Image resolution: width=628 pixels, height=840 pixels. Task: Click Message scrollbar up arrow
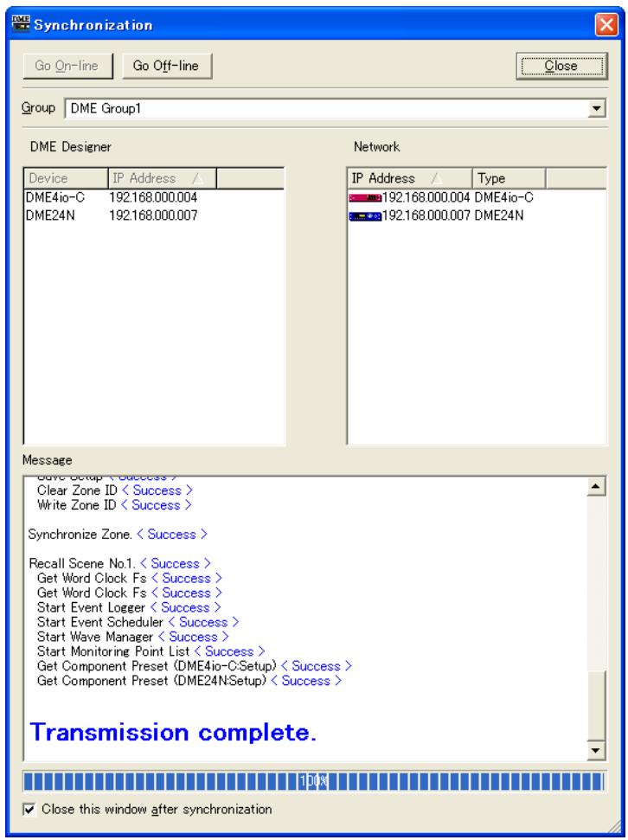[596, 486]
